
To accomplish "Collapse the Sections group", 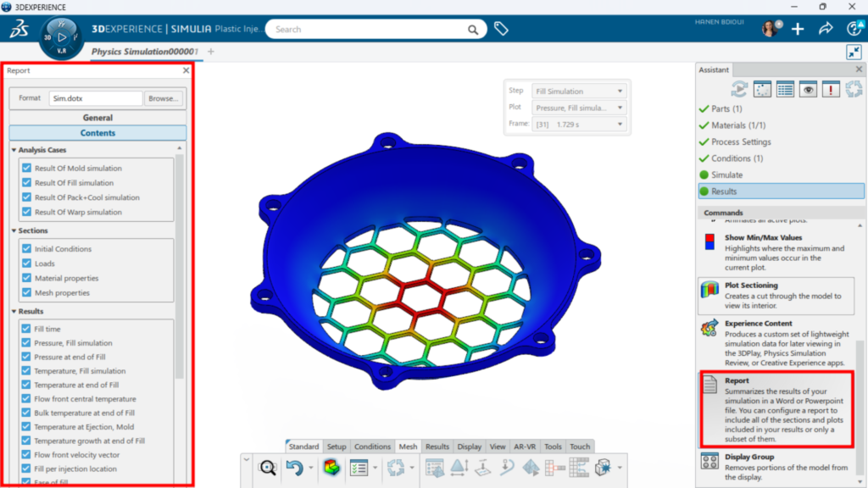I will click(x=14, y=230).
